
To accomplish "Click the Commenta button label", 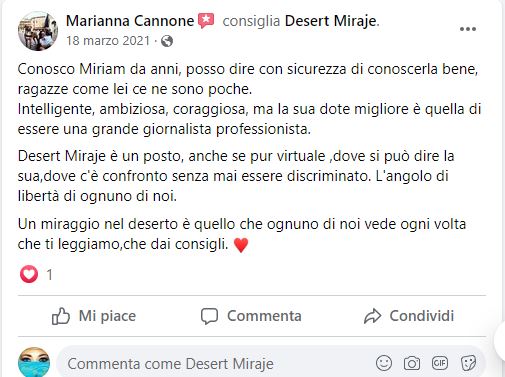I will 264,316.
